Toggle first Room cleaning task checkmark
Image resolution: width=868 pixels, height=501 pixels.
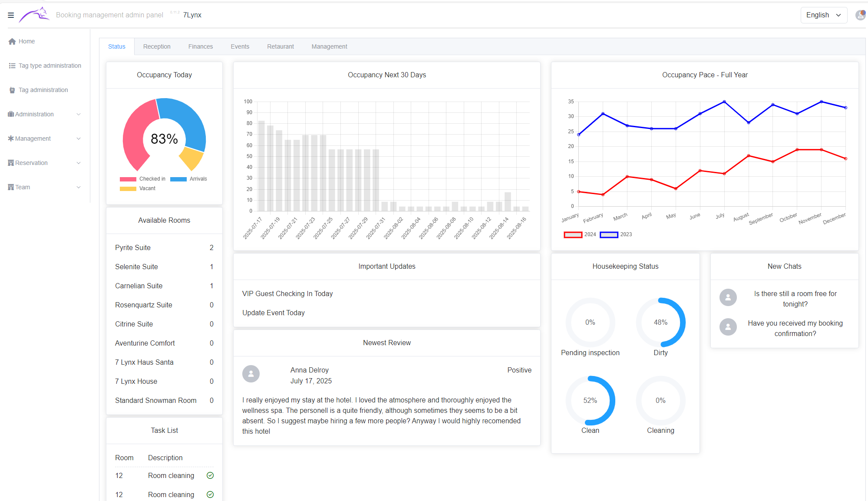210,475
